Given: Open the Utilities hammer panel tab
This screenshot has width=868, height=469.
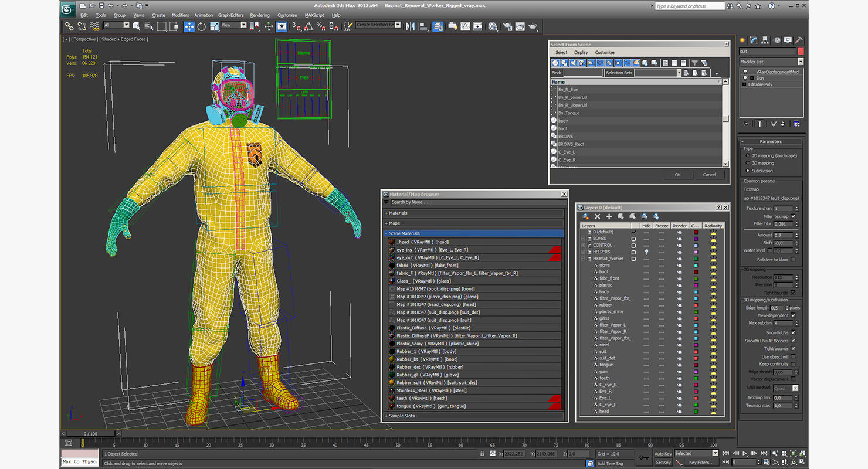Looking at the screenshot, I should point(799,40).
